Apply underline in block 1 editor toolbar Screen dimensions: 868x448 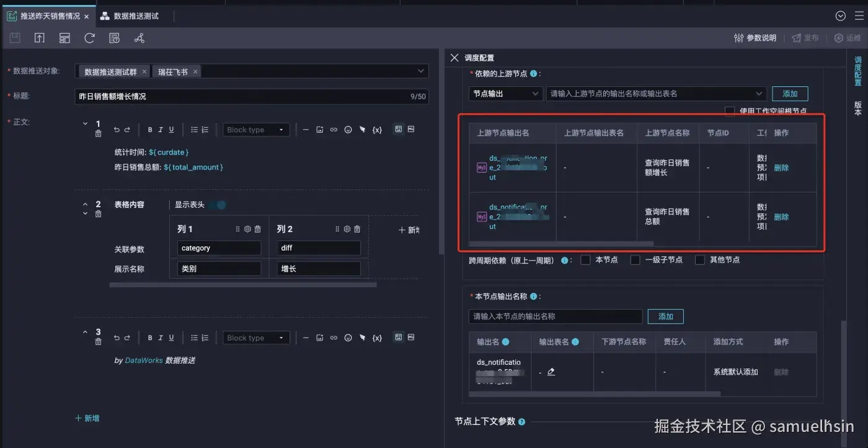point(171,130)
